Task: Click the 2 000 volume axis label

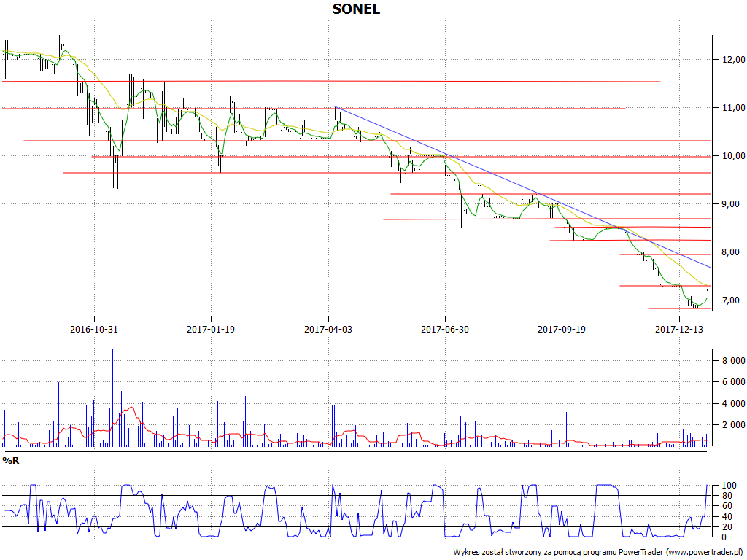Action: coord(734,425)
